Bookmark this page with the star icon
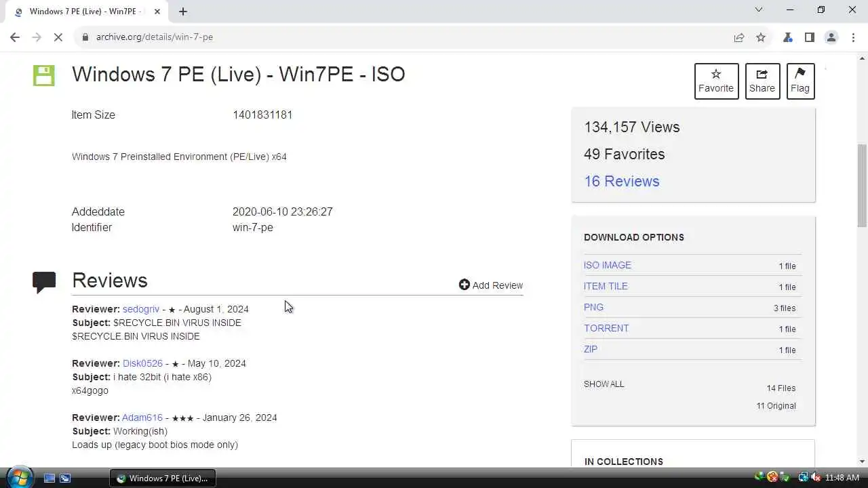 pos(761,37)
